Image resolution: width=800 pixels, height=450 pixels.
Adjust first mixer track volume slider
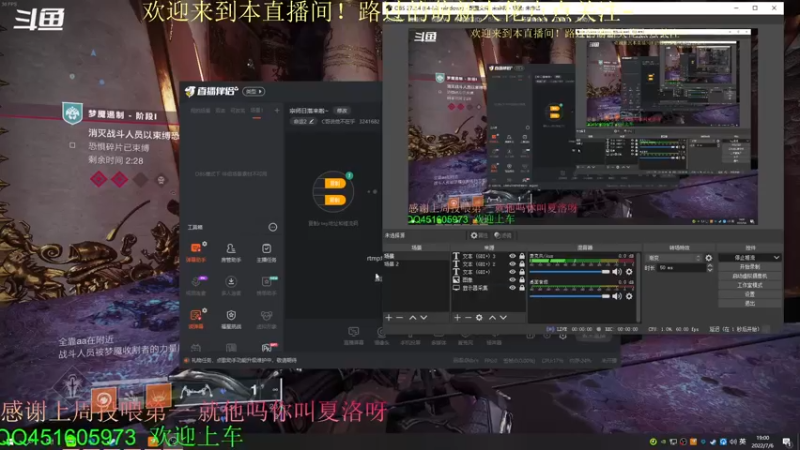coord(569,272)
